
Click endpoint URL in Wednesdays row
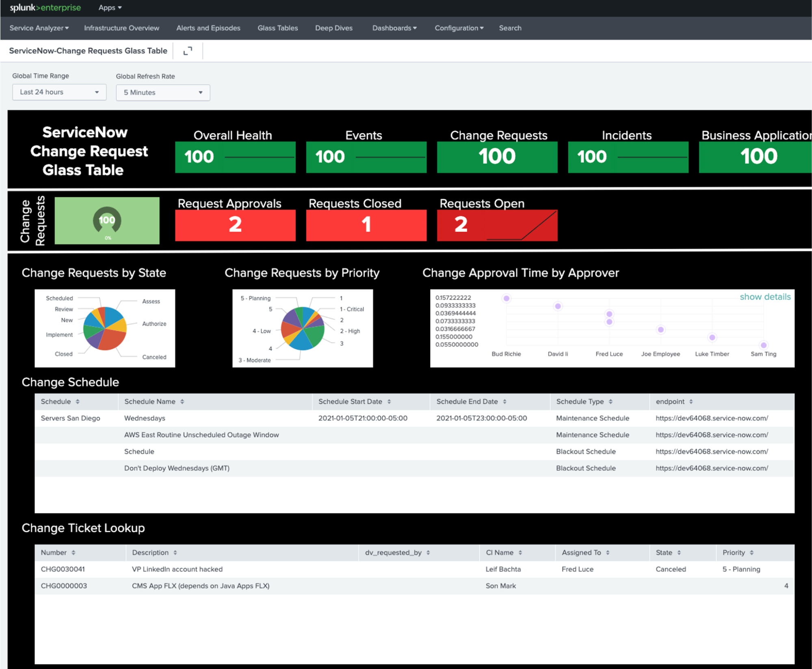click(x=712, y=418)
